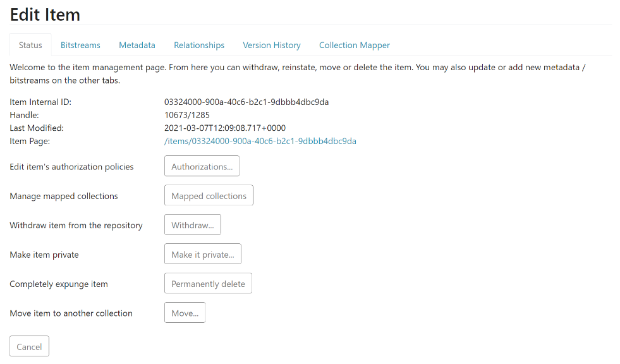Click the Edit Item page heading
The width and height of the screenshot is (620, 364).
[45, 14]
